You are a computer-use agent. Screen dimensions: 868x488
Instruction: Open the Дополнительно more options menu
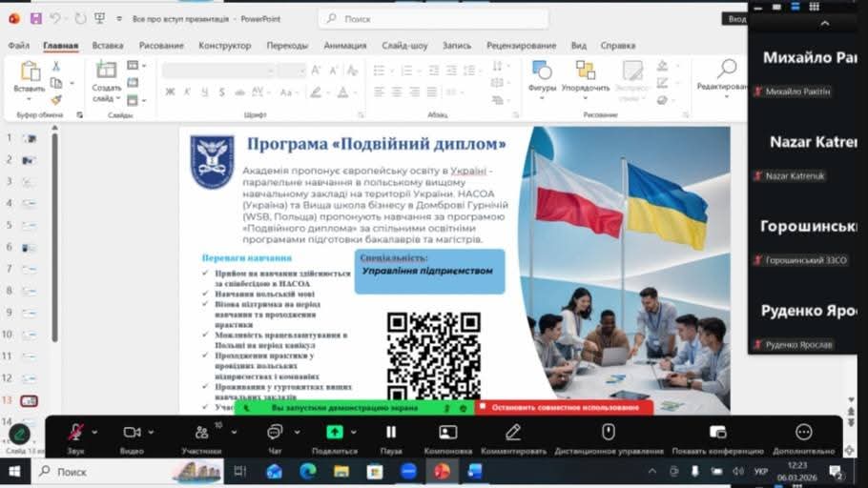804,434
